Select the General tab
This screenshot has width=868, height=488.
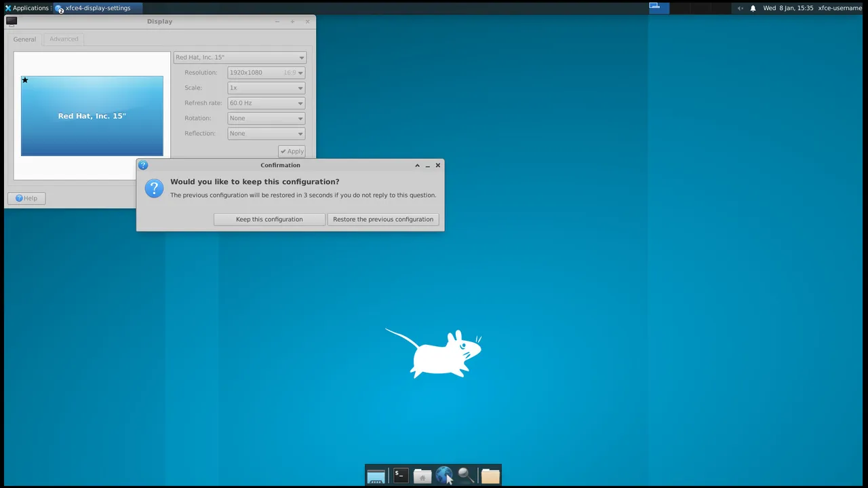click(24, 39)
